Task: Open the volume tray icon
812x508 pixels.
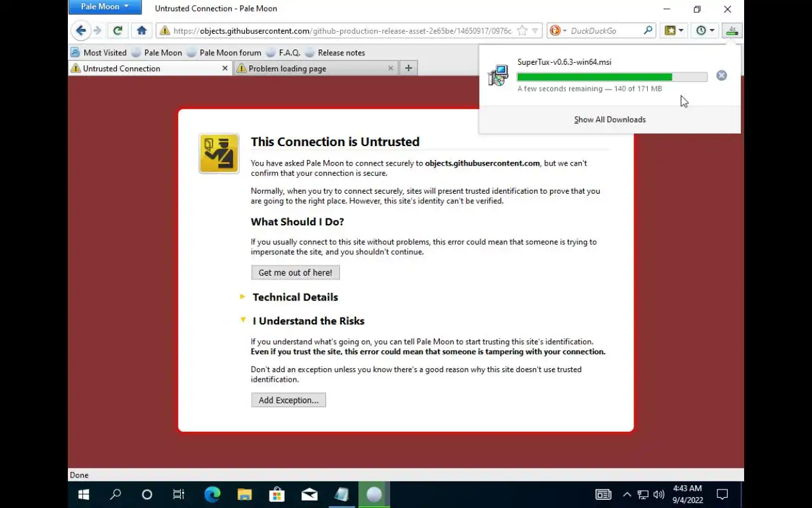Action: (x=658, y=495)
